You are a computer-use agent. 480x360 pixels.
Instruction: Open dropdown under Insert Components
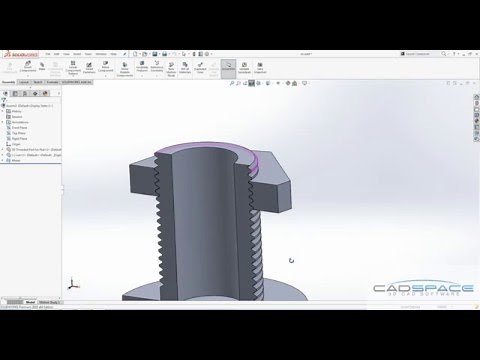tap(28, 76)
